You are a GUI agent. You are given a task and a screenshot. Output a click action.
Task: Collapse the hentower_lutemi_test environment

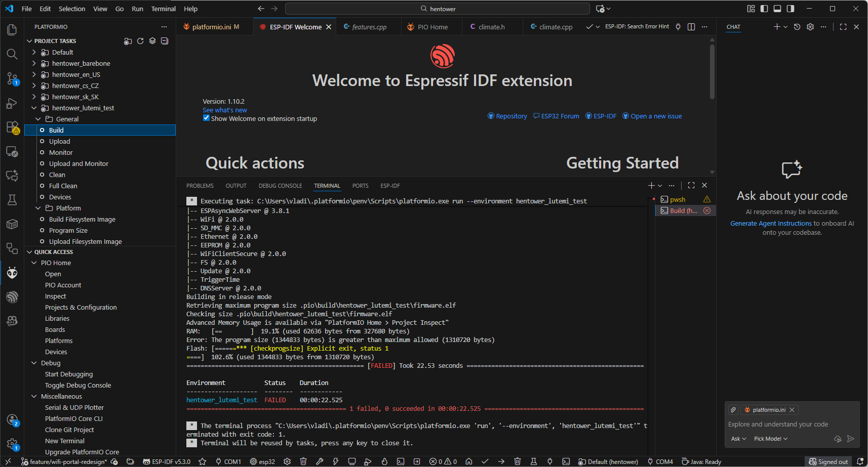point(34,108)
